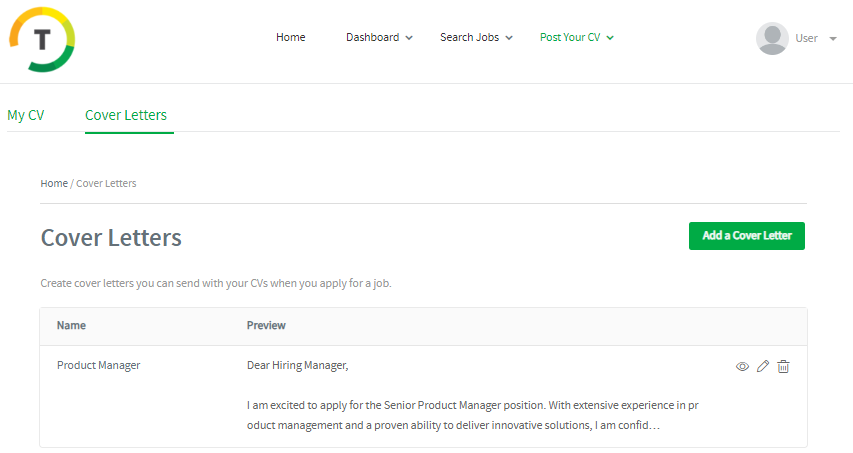Go to the Home menu item

pyautogui.click(x=290, y=37)
